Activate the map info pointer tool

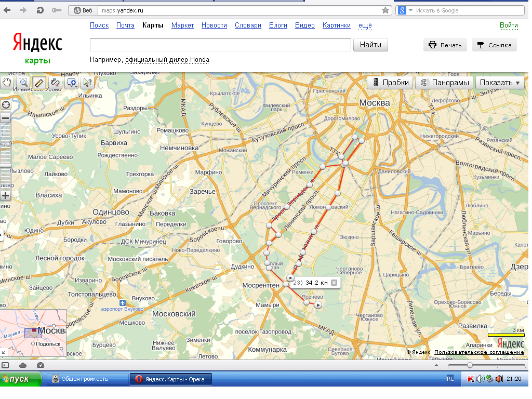pos(87,82)
